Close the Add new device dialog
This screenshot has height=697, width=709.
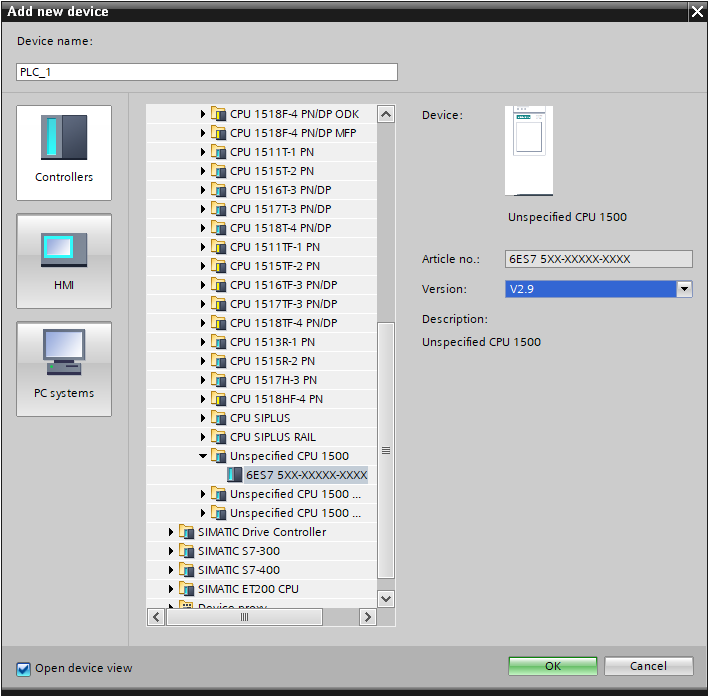tap(697, 11)
